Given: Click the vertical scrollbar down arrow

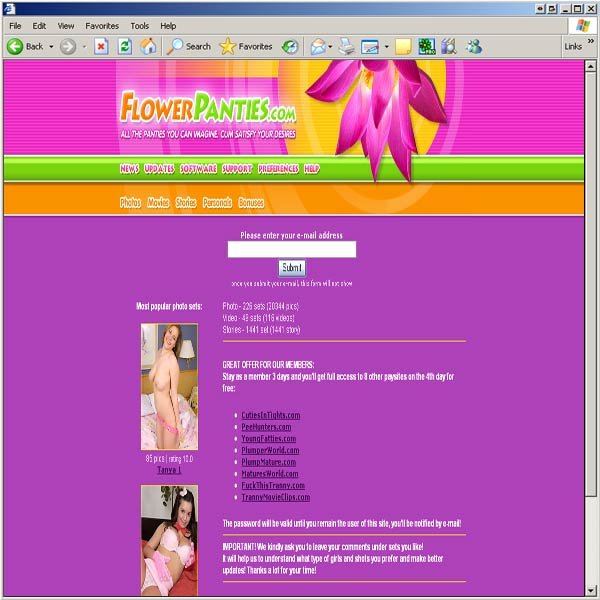Looking at the screenshot, I should [x=590, y=590].
